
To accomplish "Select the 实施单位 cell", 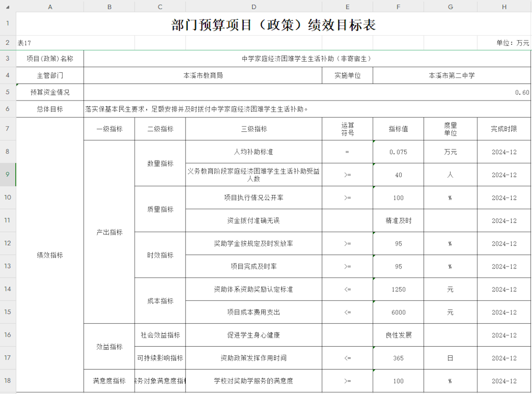I will coord(347,76).
